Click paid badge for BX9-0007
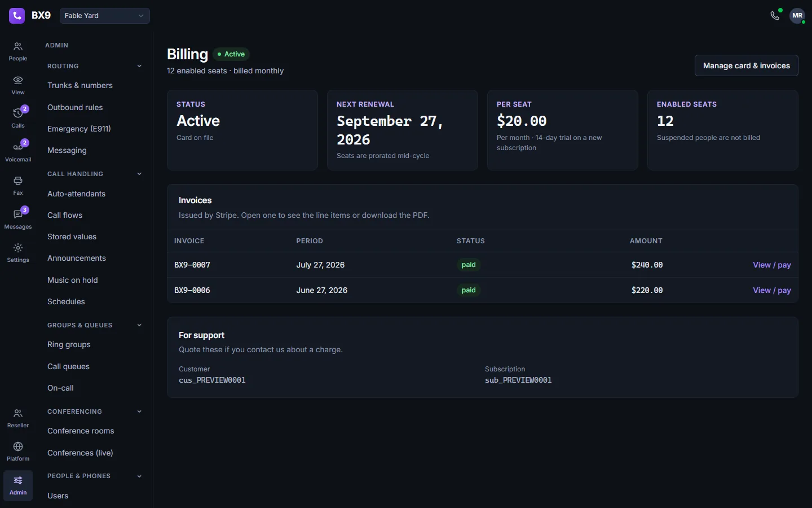Image resolution: width=812 pixels, height=508 pixels. click(x=469, y=265)
